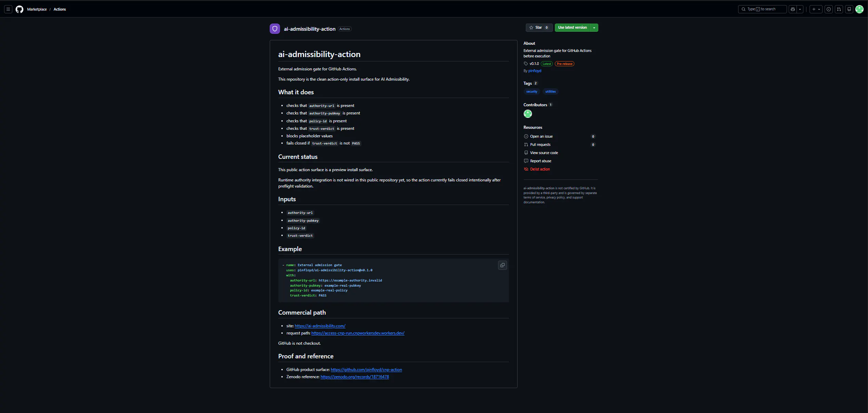The width and height of the screenshot is (868, 413).
Task: Open the user avatar menu in the header
Action: (859, 9)
